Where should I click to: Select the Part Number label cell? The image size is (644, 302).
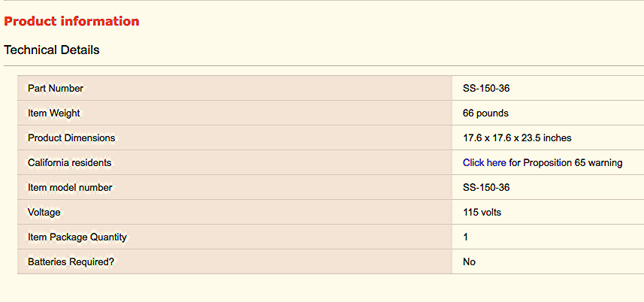[x=56, y=88]
